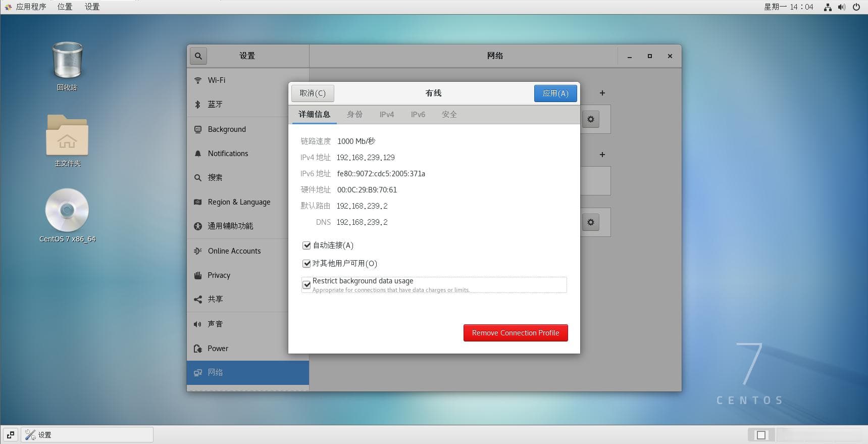This screenshot has width=868, height=444.
Task: Close the settings window
Action: [670, 56]
